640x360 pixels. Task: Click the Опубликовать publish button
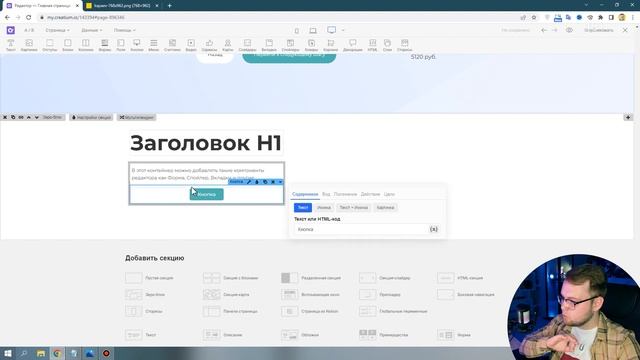[598, 30]
